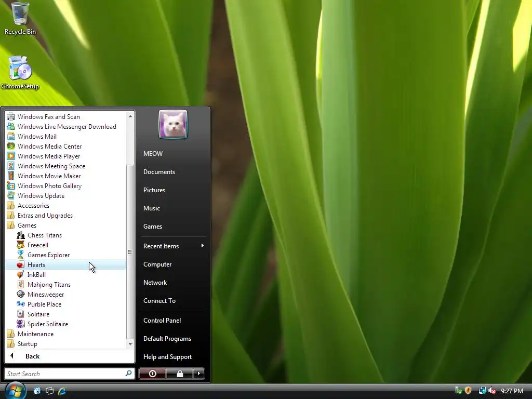Click the Switch between windows taskbar icon
This screenshot has height=399, width=532.
tap(49, 391)
